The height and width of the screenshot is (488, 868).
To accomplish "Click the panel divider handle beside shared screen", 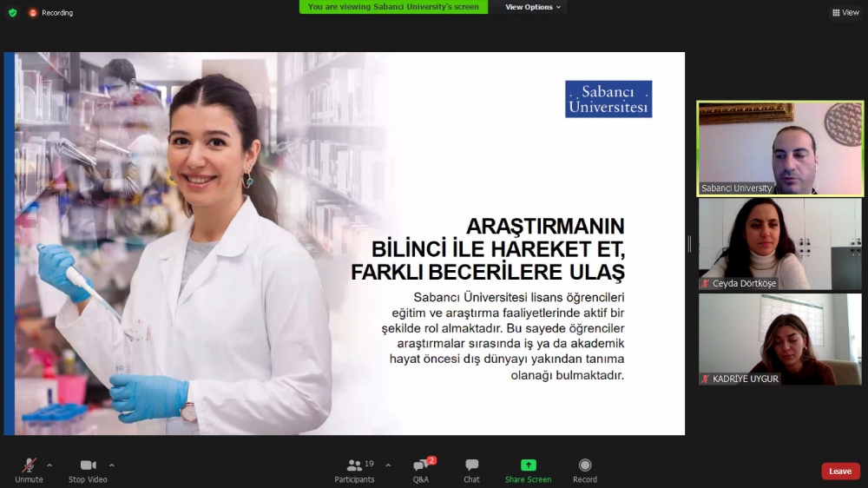I will pyautogui.click(x=689, y=244).
